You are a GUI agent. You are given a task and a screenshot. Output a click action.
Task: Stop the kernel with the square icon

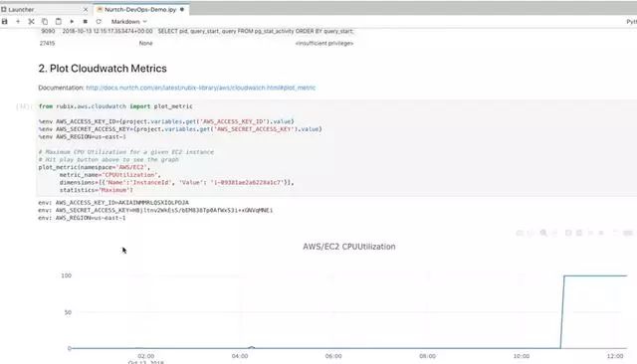(x=85, y=22)
